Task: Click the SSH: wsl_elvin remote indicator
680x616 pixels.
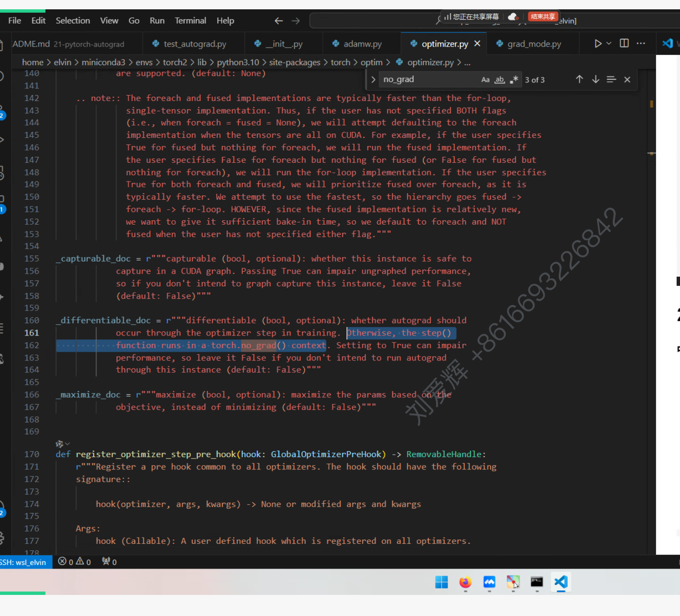Action: 23,562
